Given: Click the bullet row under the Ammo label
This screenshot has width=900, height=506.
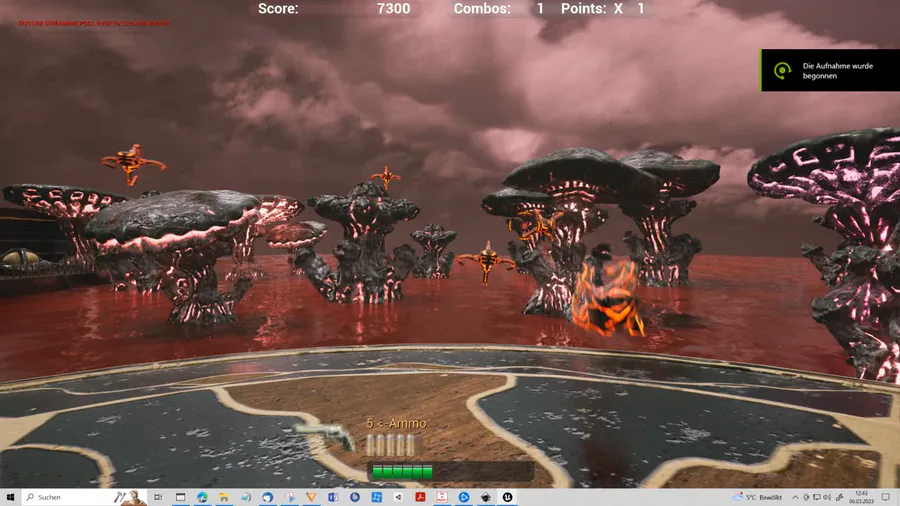Looking at the screenshot, I should click(x=391, y=445).
